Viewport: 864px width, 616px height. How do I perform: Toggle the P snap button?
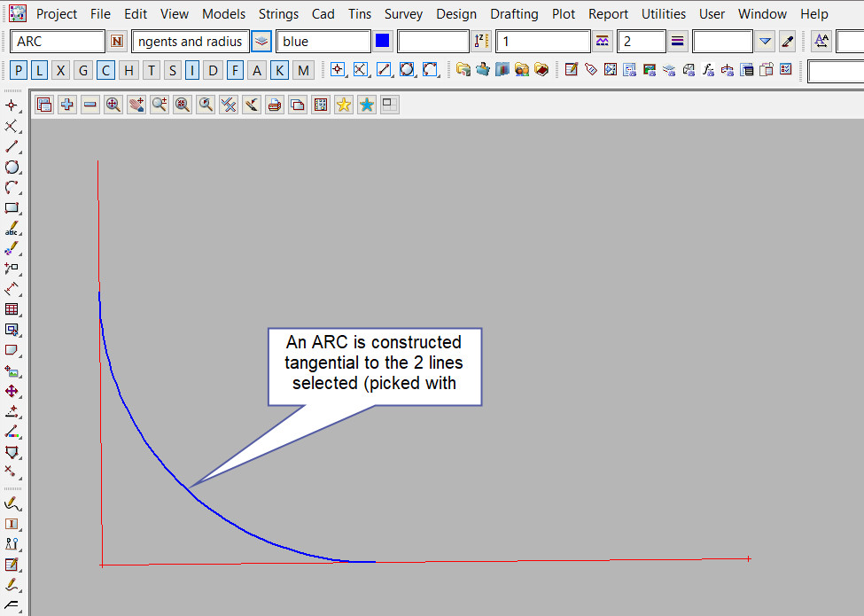tap(19, 71)
